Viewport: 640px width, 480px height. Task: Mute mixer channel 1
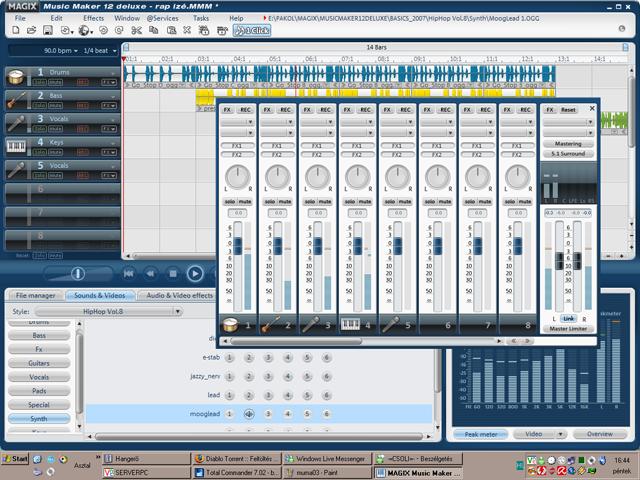pyautogui.click(x=246, y=202)
